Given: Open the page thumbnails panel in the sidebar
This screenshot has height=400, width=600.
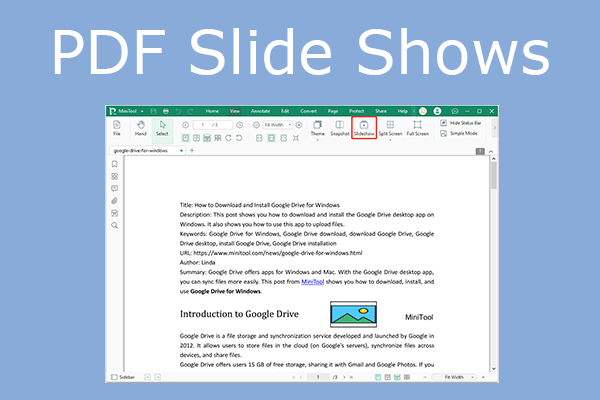Looking at the screenshot, I should pos(114,176).
